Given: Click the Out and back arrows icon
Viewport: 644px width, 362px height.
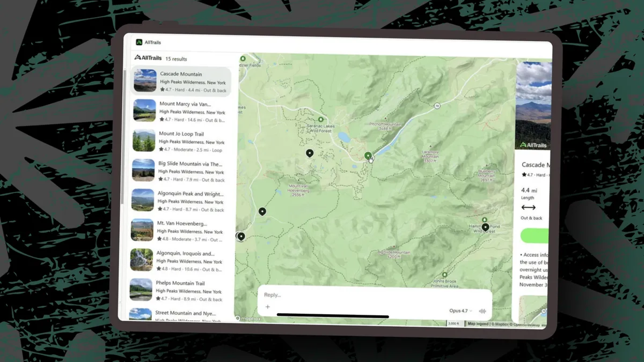Looking at the screenshot, I should tap(528, 208).
